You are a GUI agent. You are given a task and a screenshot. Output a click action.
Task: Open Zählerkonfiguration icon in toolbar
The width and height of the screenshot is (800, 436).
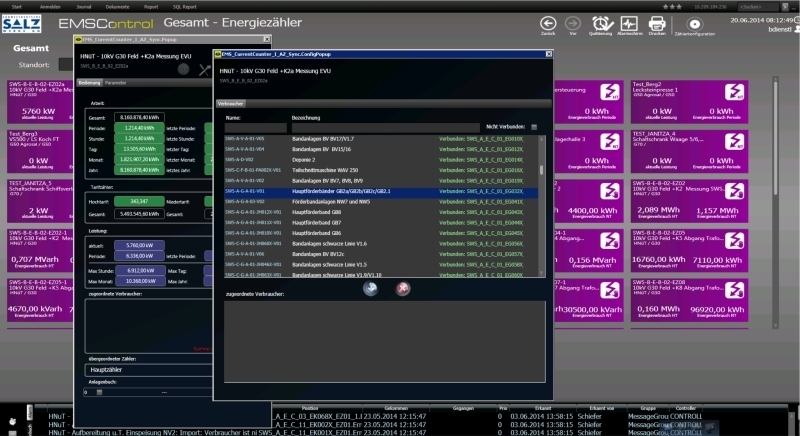point(694,24)
